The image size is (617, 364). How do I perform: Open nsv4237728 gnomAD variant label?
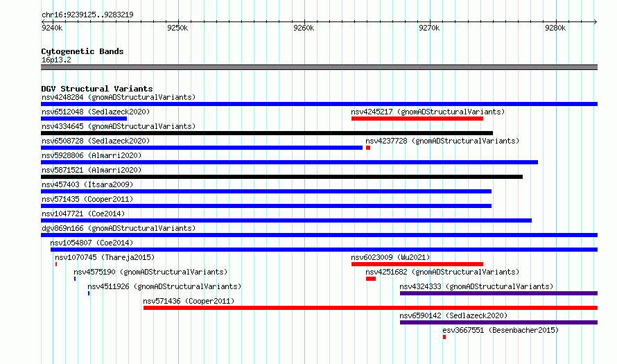tap(442, 141)
